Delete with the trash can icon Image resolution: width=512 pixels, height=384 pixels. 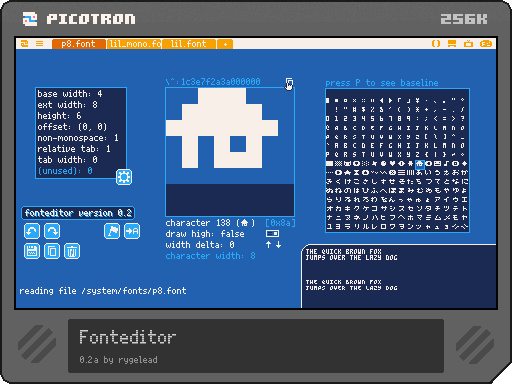(x=72, y=251)
